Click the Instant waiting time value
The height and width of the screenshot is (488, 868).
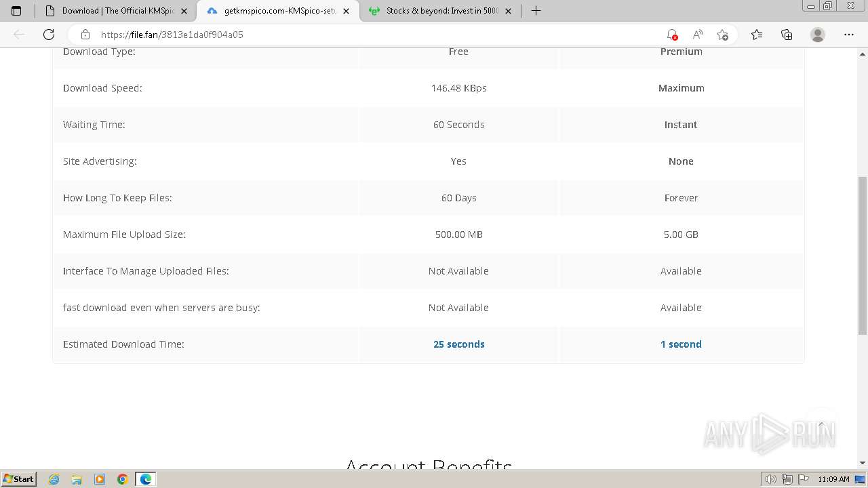coord(681,125)
